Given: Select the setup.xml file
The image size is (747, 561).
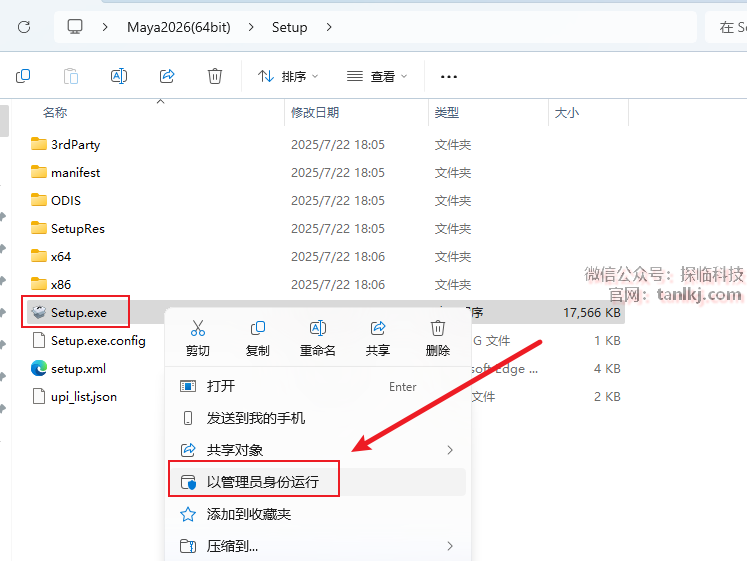Looking at the screenshot, I should pyautogui.click(x=78, y=369).
